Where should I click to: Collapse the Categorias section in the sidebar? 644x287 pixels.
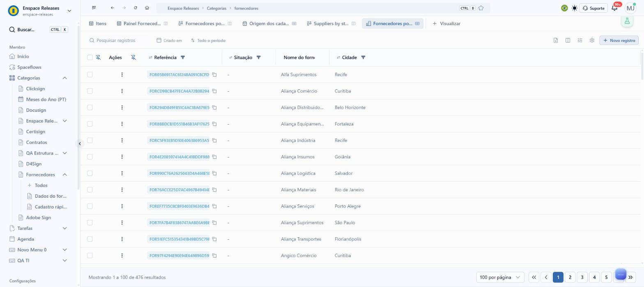point(64,78)
